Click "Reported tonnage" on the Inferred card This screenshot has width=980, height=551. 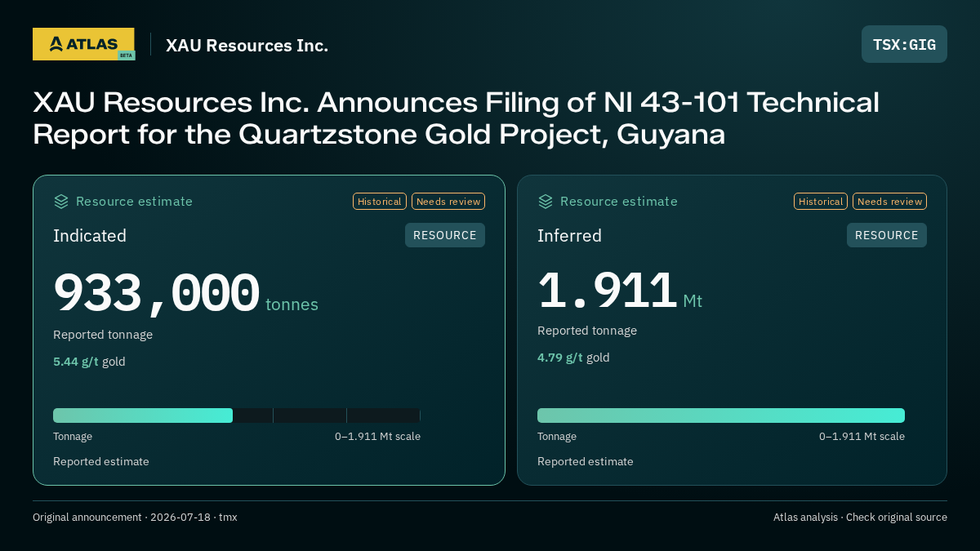point(587,331)
